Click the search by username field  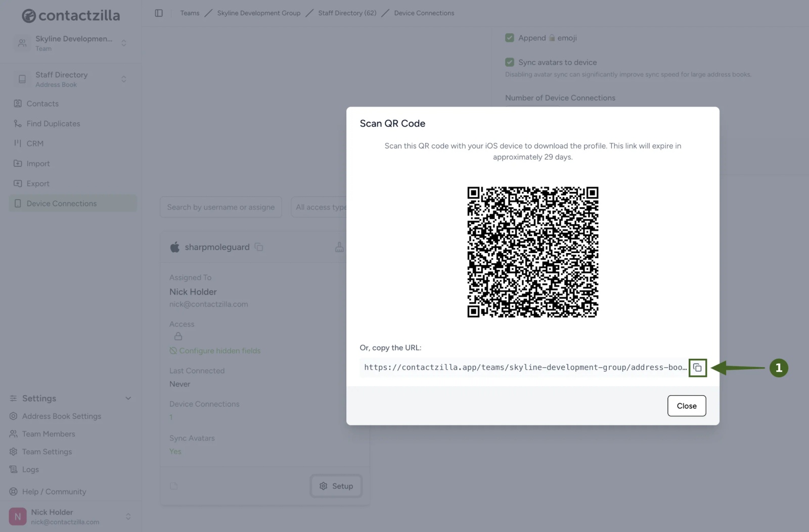coord(221,207)
